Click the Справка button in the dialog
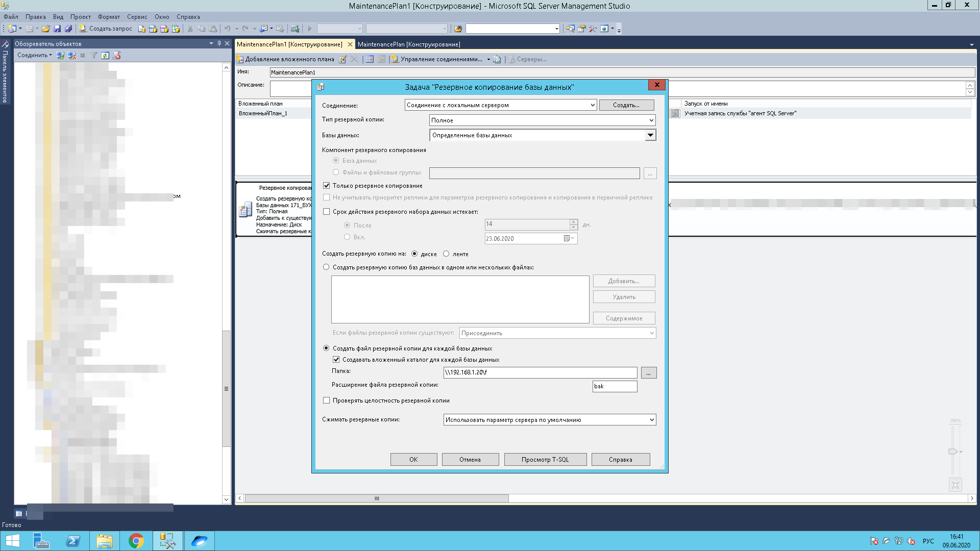This screenshot has height=551, width=980. (621, 460)
